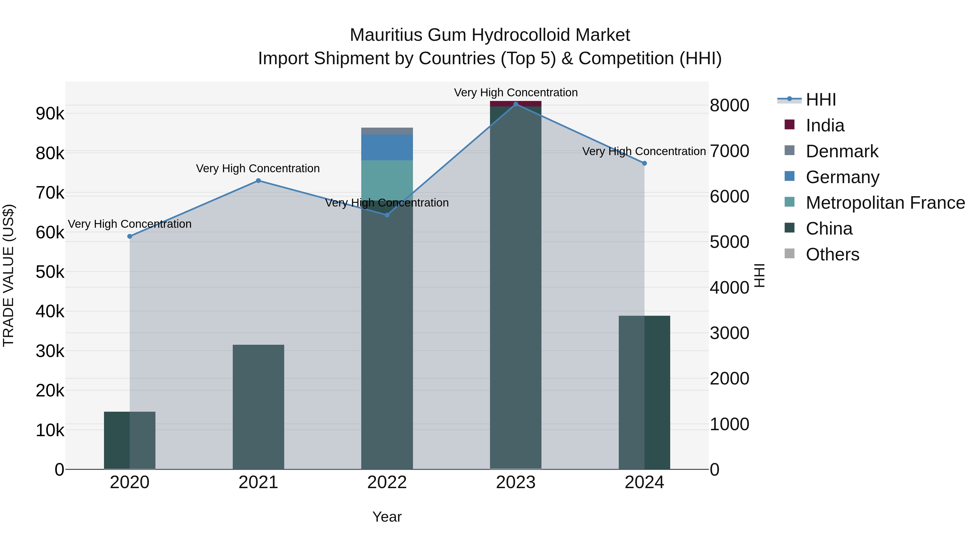Click the 2024 China bar
The height and width of the screenshot is (551, 980).
tap(644, 392)
